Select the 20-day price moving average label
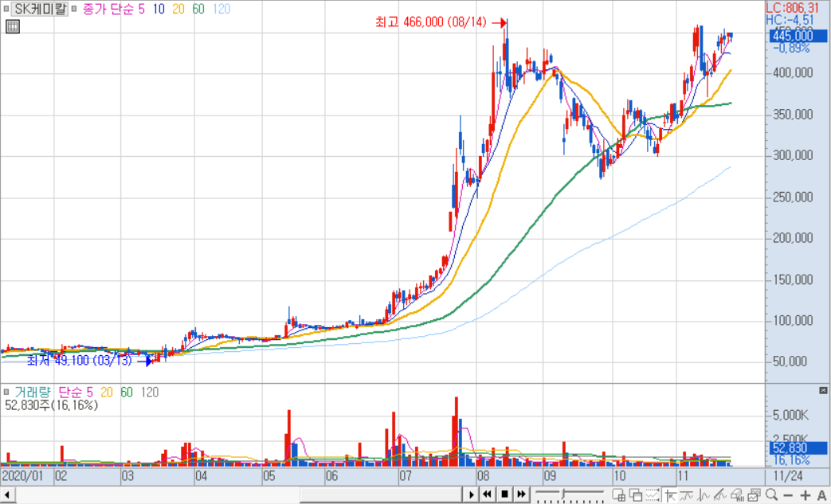Image resolution: width=831 pixels, height=504 pixels. 178,9
